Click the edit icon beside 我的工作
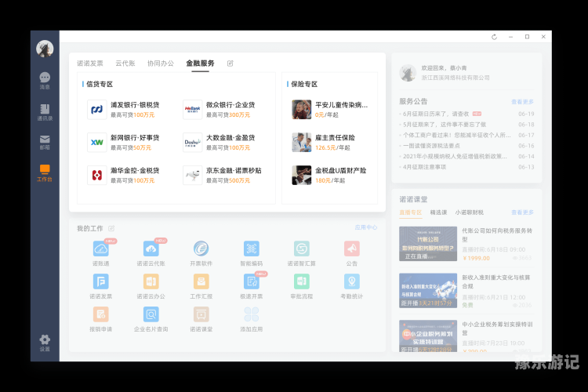 pos(111,228)
